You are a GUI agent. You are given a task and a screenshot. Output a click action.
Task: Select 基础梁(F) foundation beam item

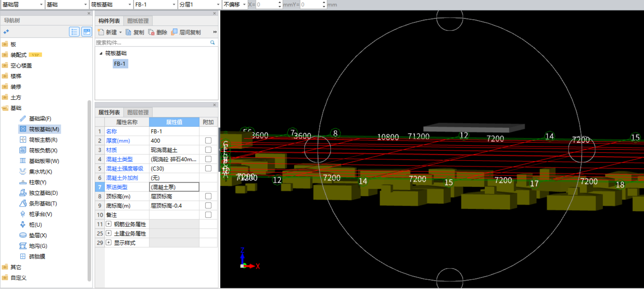[x=40, y=119]
